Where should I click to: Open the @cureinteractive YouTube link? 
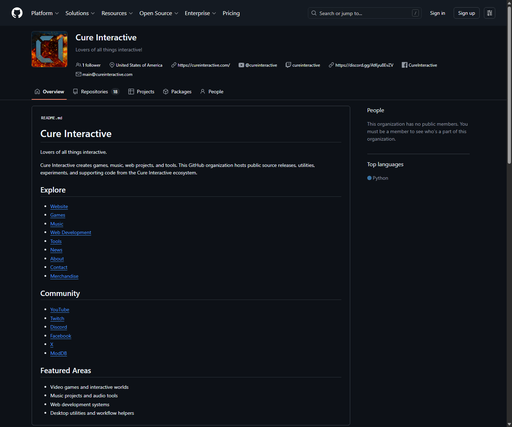click(x=261, y=65)
